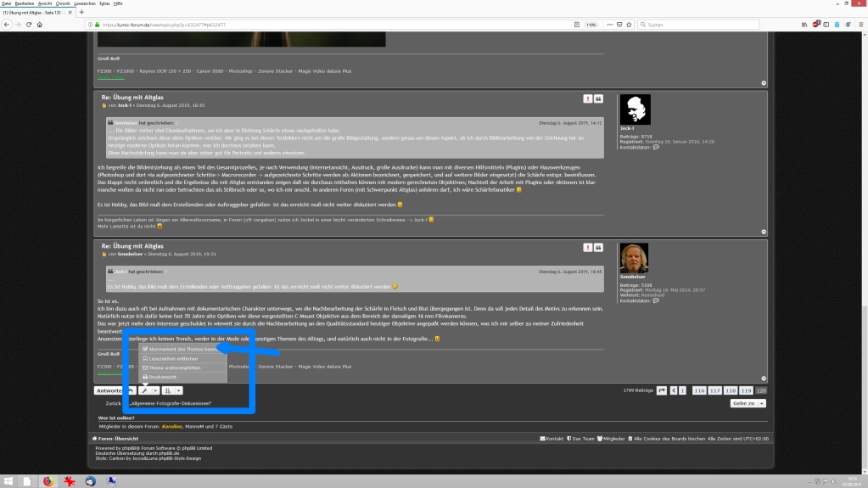This screenshot has width=868, height=488.
Task: Bookmark this page with the star icon
Action: coord(629,25)
